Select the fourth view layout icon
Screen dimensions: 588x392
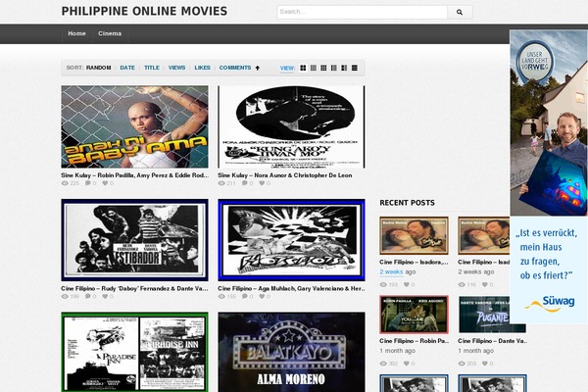[334, 68]
